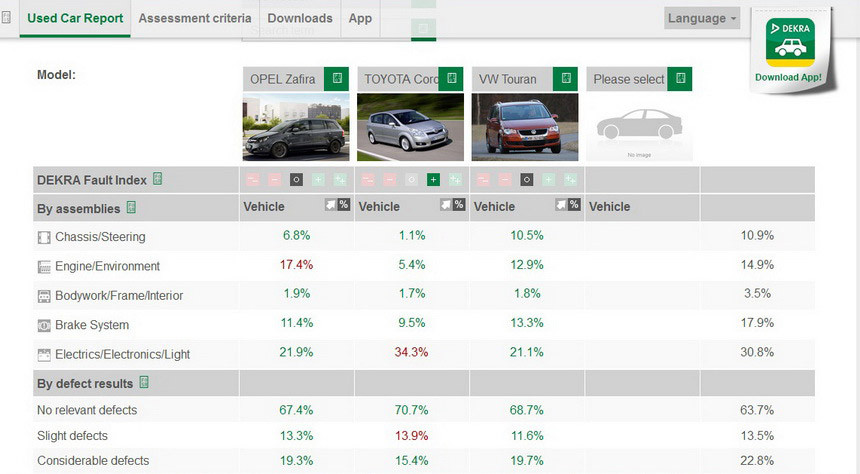Toggle percent view in VW Touran column
Viewport: 860px width, 474px height.
[x=566, y=205]
